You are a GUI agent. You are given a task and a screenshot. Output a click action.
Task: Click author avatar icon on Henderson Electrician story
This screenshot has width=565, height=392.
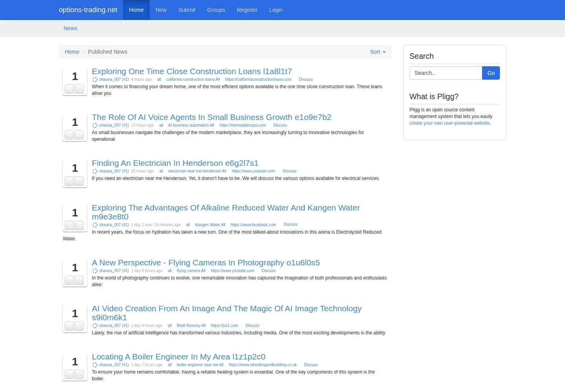tap(95, 171)
